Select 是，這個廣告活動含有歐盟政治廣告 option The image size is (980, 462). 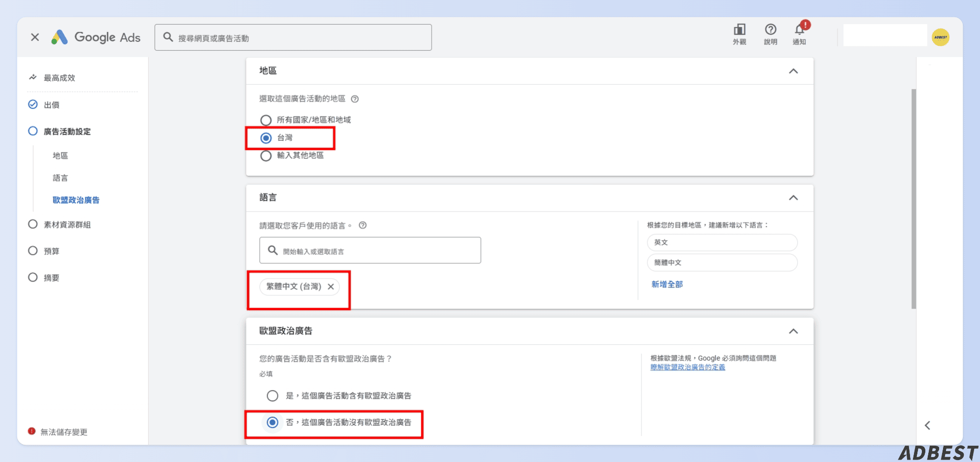coord(272,395)
